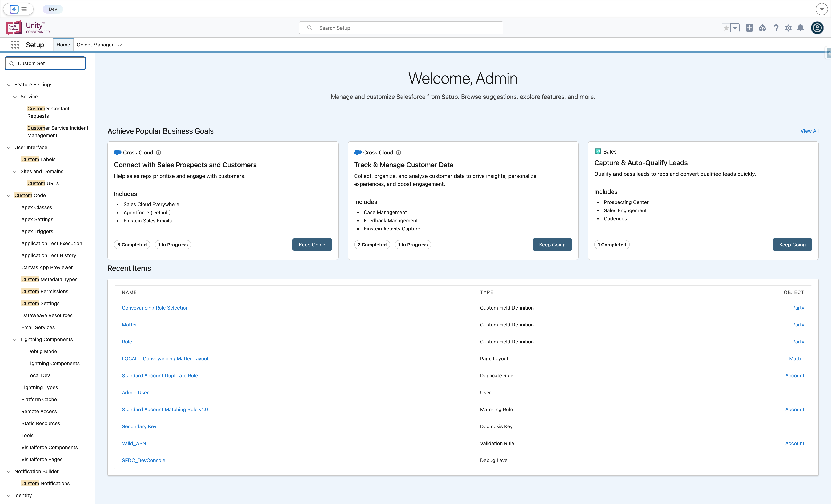Click the Sales cloud icon on leads card

598,152
